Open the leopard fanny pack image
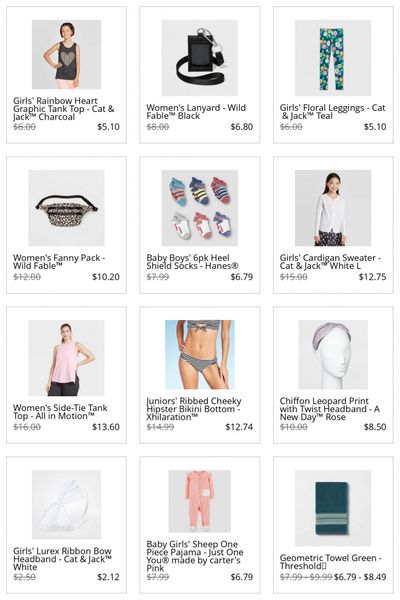The width and height of the screenshot is (400, 600). point(66,208)
